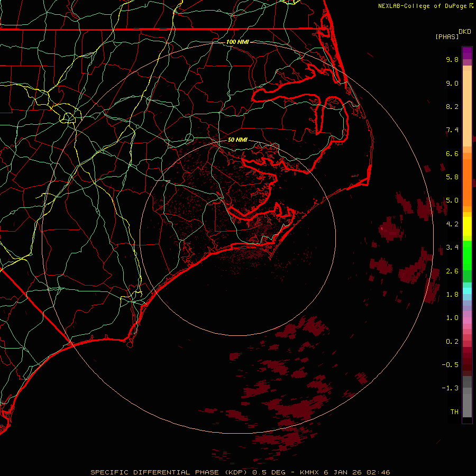Click the 1.8 value on the color scale
This screenshot has height=476, width=476.
[x=452, y=295]
